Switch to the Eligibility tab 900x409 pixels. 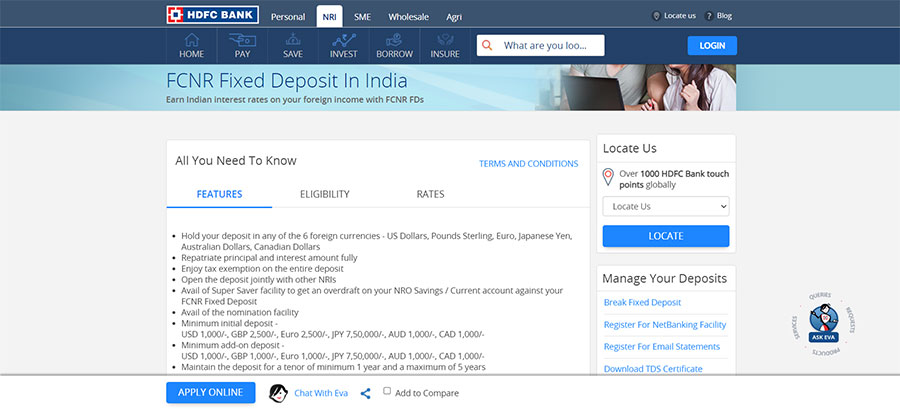[x=325, y=194]
